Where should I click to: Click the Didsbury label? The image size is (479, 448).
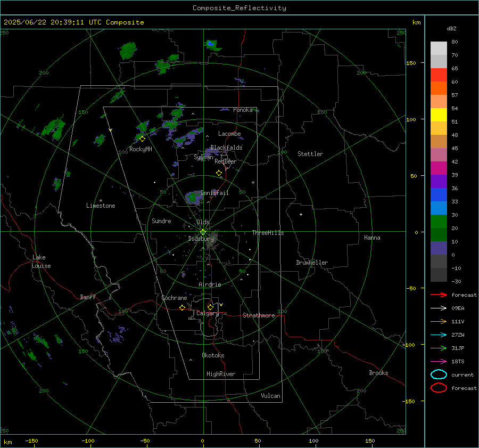click(201, 239)
